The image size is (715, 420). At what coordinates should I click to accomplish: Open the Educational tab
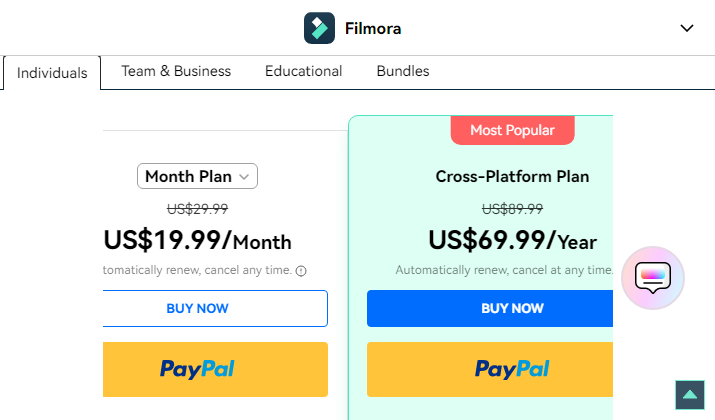pyautogui.click(x=303, y=71)
